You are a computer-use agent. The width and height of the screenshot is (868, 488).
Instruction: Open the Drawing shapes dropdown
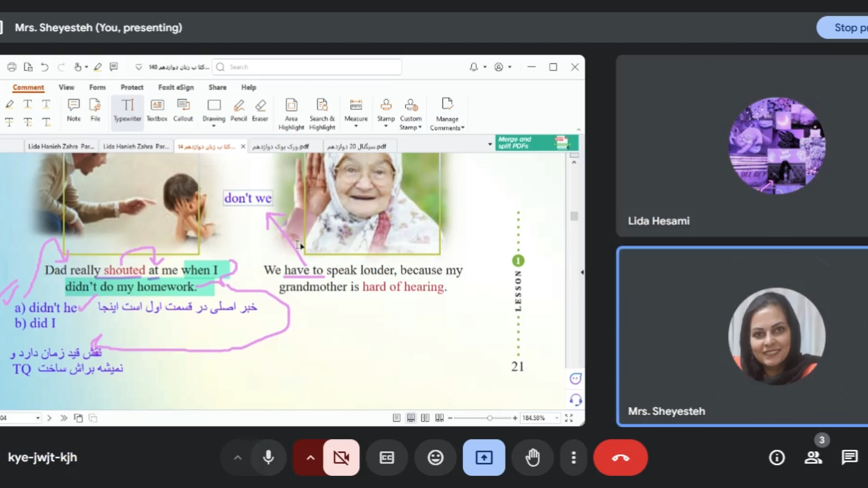coord(214,126)
